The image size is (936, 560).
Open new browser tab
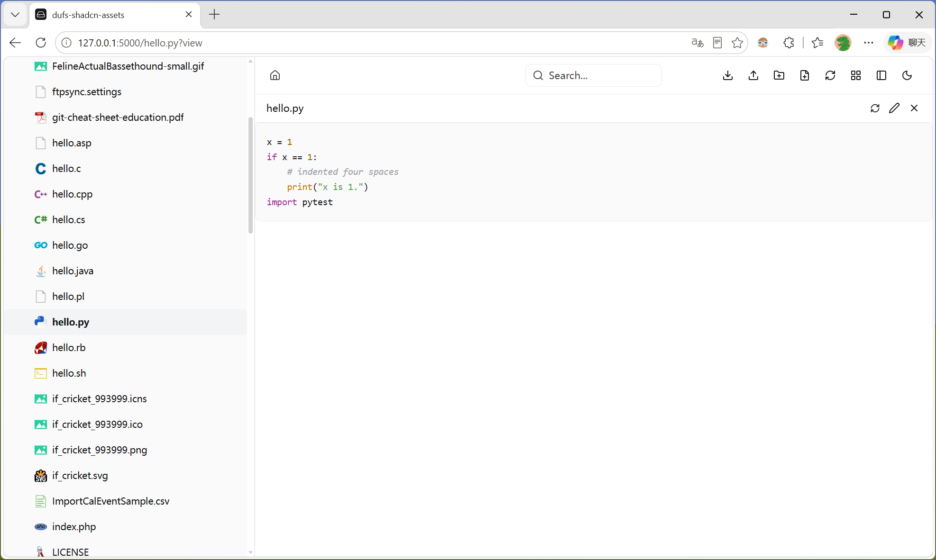pyautogui.click(x=214, y=15)
